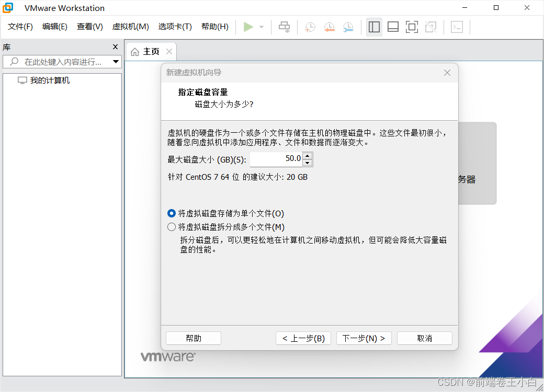544x392 pixels.
Task: Click the Send Ctrl+Alt+Del toolbar icon
Action: [284, 27]
